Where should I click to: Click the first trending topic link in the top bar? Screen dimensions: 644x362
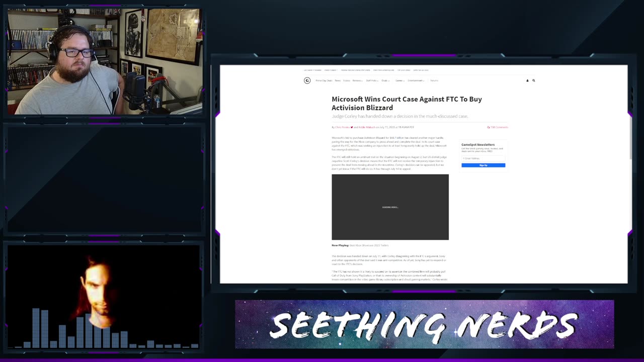(x=312, y=70)
